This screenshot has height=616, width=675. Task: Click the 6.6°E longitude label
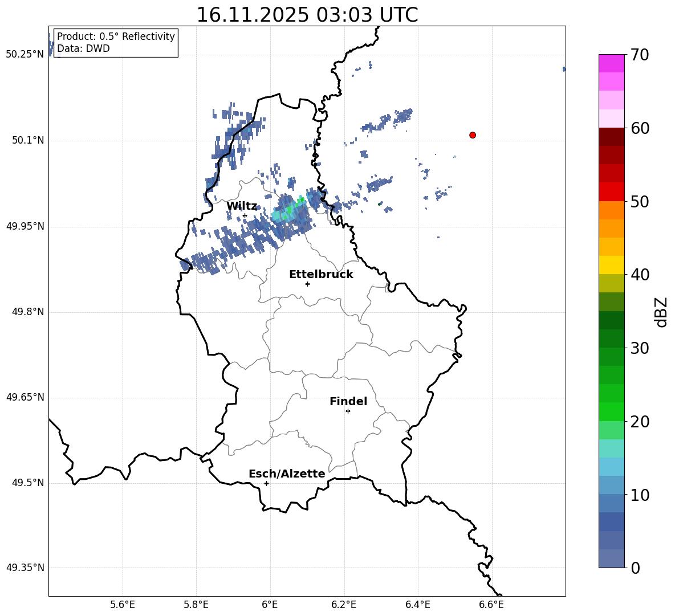point(491,605)
